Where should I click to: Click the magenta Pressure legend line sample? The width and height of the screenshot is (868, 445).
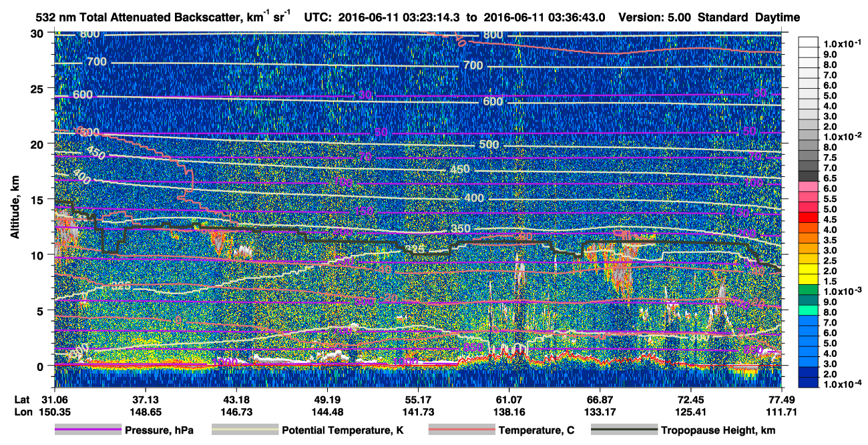(87, 430)
